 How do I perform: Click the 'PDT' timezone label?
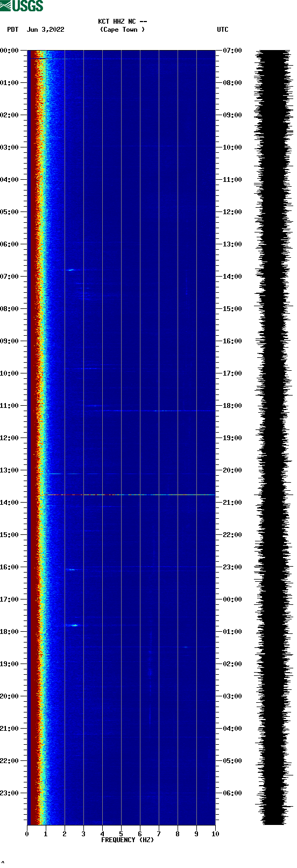pos(13,30)
